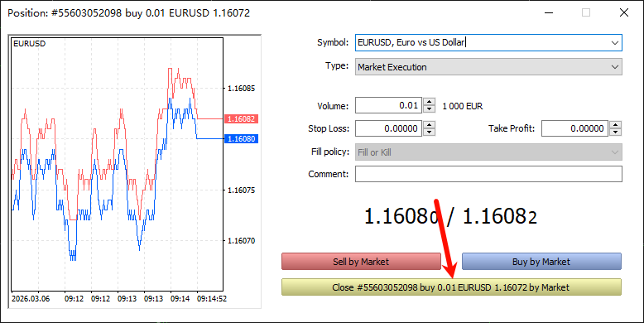This screenshot has width=644, height=323.
Task: Click the 1.16075 price axis label
Action: coord(241,190)
